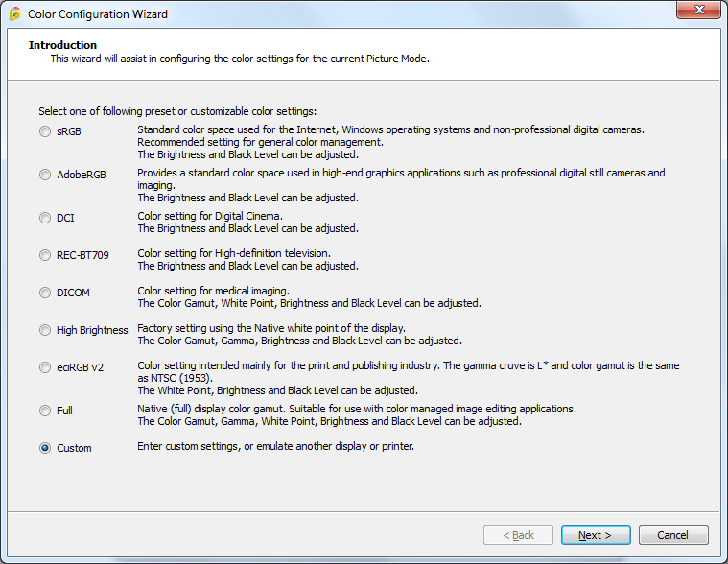Click the Color Configuration Wizard title icon
The image size is (728, 564).
pyautogui.click(x=15, y=14)
